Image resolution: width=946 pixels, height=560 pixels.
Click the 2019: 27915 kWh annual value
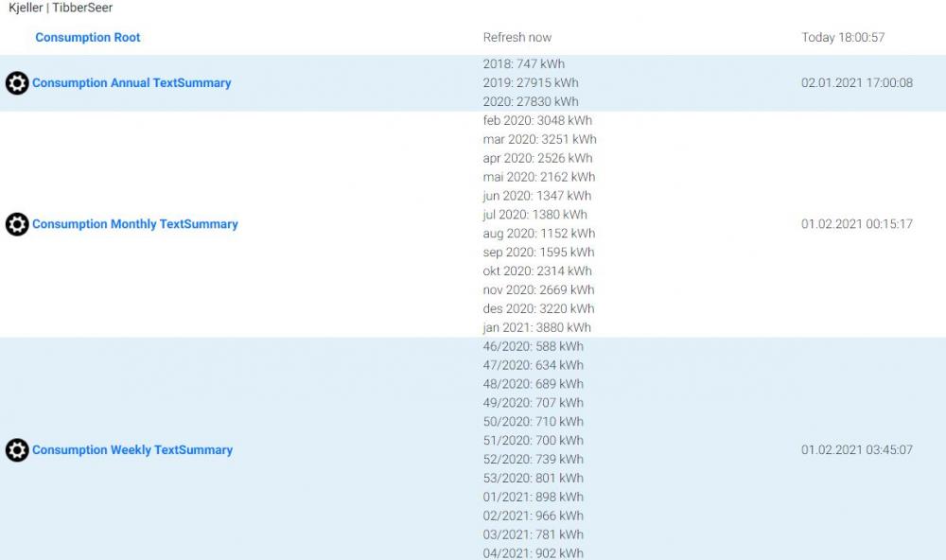point(531,83)
